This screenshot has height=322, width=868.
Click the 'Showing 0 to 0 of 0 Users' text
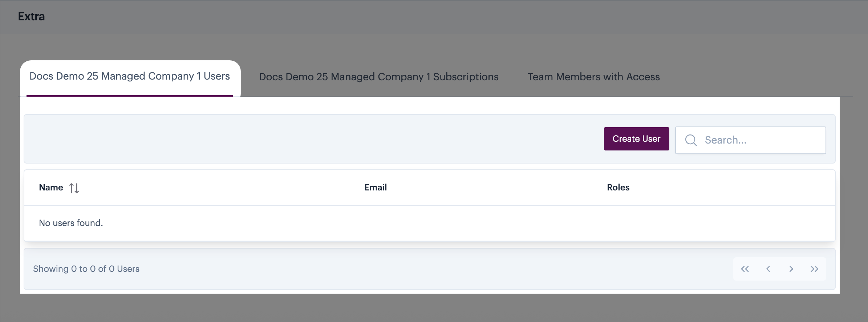pos(86,269)
